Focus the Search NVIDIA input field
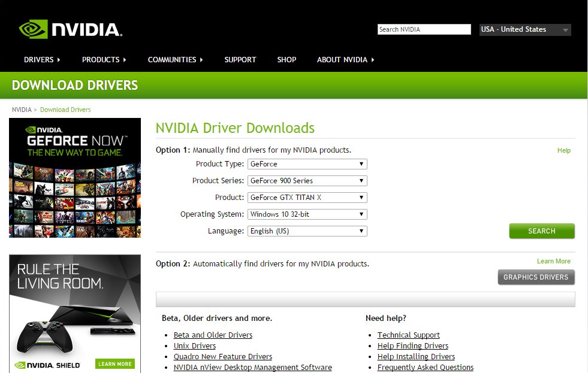The image size is (588, 373). tap(424, 29)
